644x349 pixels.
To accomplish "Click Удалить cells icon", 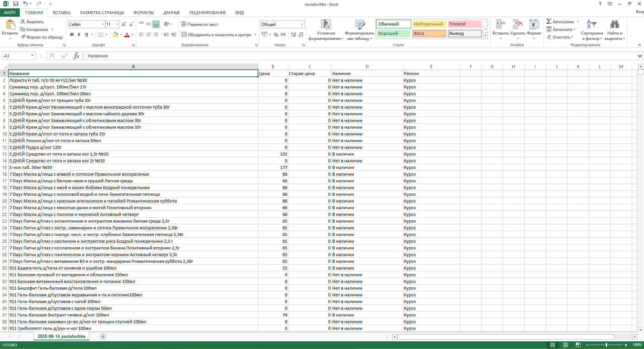I will [x=518, y=24].
